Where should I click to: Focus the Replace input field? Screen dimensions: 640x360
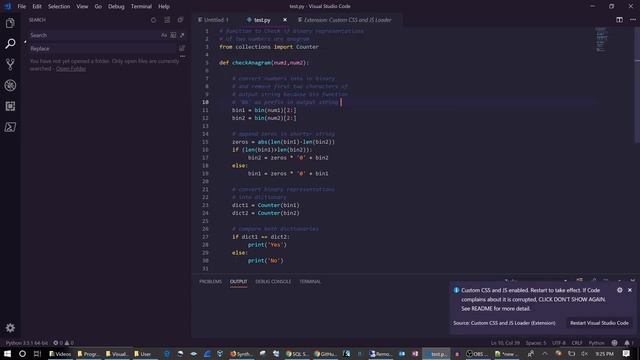tap(102, 49)
